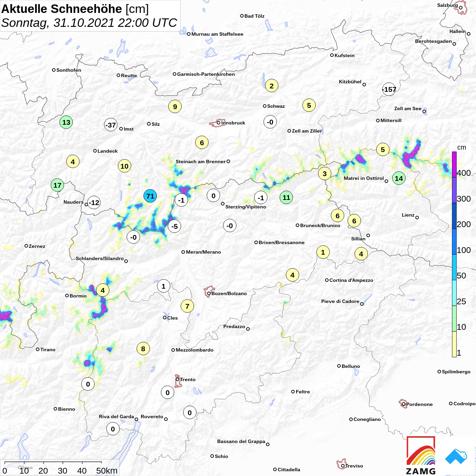476x476 pixels.
Task: Select the green station marker showing 17
Action: (57, 185)
